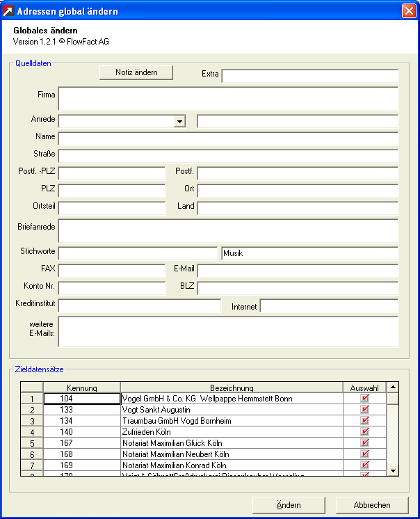420x519 pixels.
Task: Focus the Konto Nr. field
Action: click(x=112, y=288)
